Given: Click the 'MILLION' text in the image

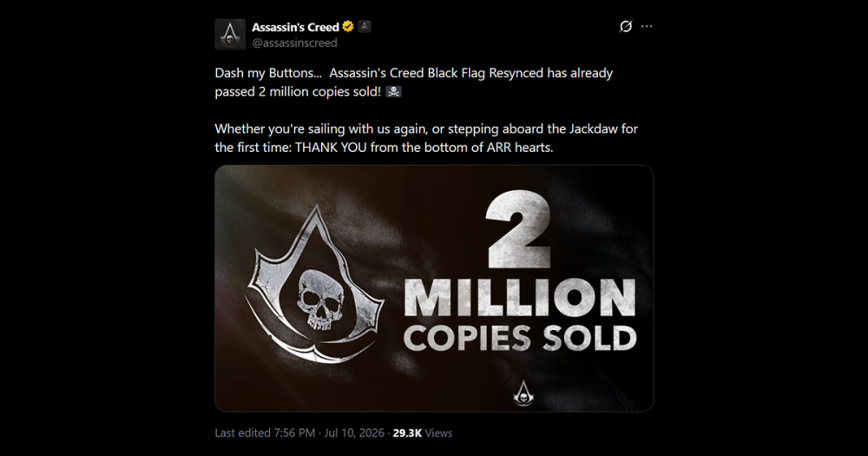Looking at the screenshot, I should pyautogui.click(x=520, y=296).
